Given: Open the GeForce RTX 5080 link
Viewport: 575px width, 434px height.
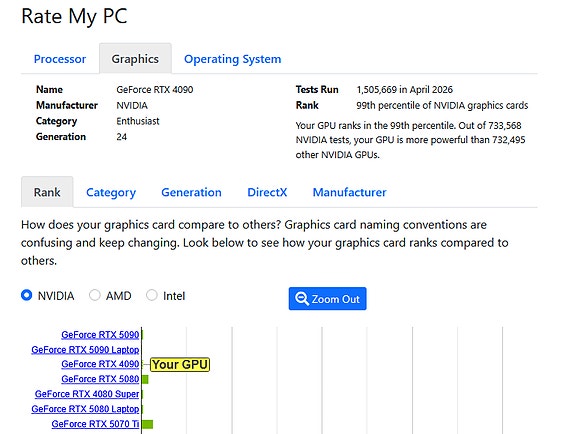Looking at the screenshot, I should coord(100,379).
